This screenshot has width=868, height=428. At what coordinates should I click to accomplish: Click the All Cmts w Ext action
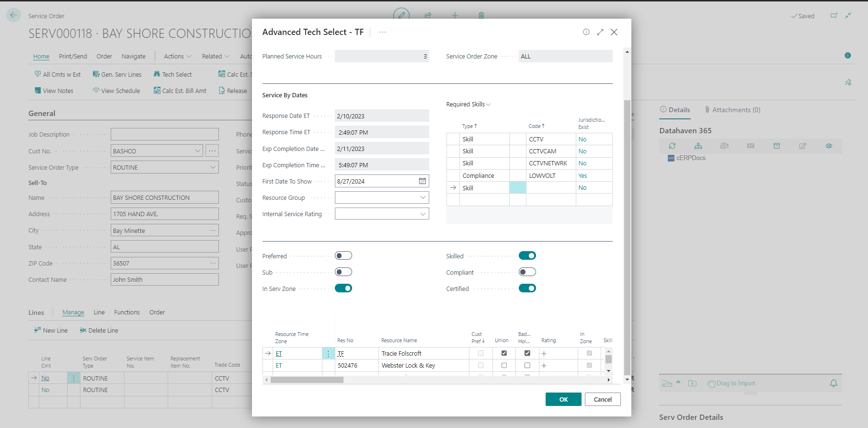(57, 74)
